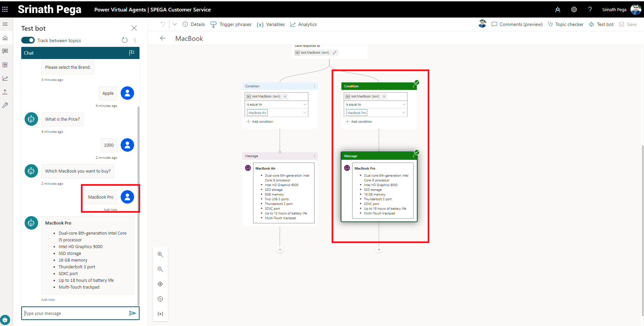Open the Variables toolbar item
The width and height of the screenshot is (644, 326).
(271, 24)
